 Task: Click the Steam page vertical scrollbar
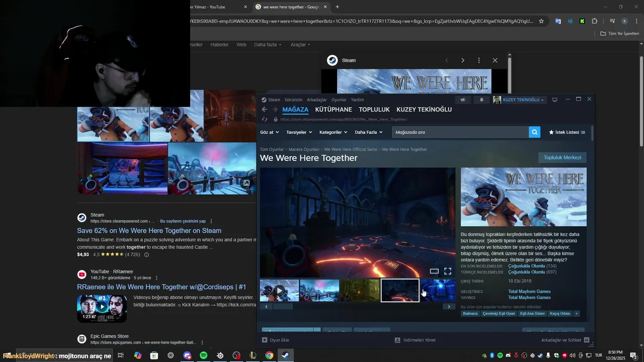click(592, 133)
